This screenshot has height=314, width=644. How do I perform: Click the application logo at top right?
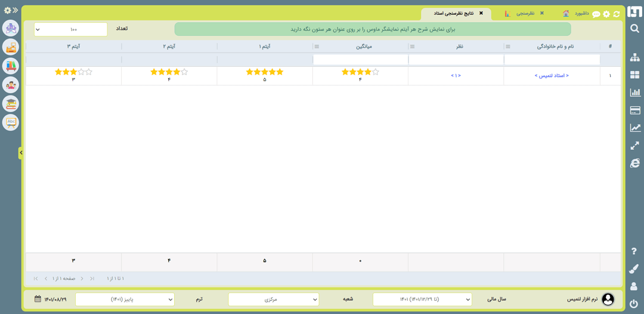coord(634,13)
